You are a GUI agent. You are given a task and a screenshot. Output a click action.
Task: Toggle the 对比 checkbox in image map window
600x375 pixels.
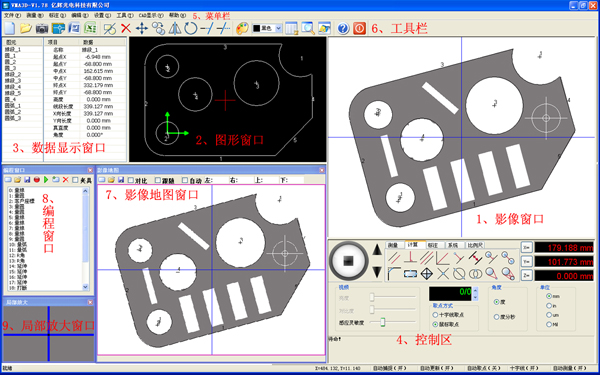[131, 180]
